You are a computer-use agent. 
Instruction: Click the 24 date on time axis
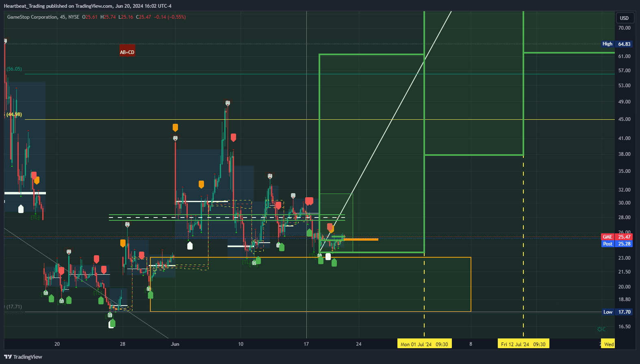point(359,344)
